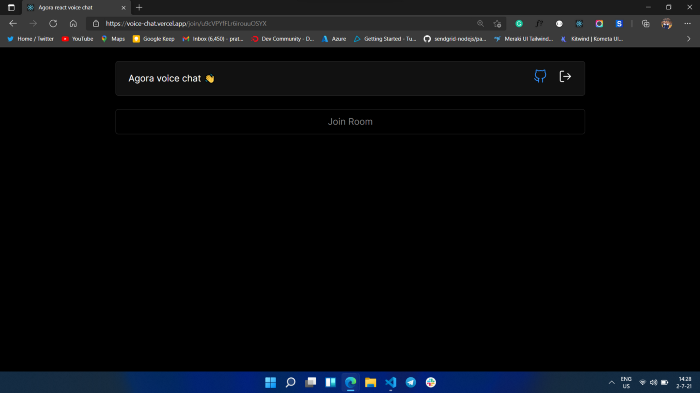Image resolution: width=700 pixels, height=393 pixels.
Task: Open the Collections icon in toolbar
Action: 646,24
